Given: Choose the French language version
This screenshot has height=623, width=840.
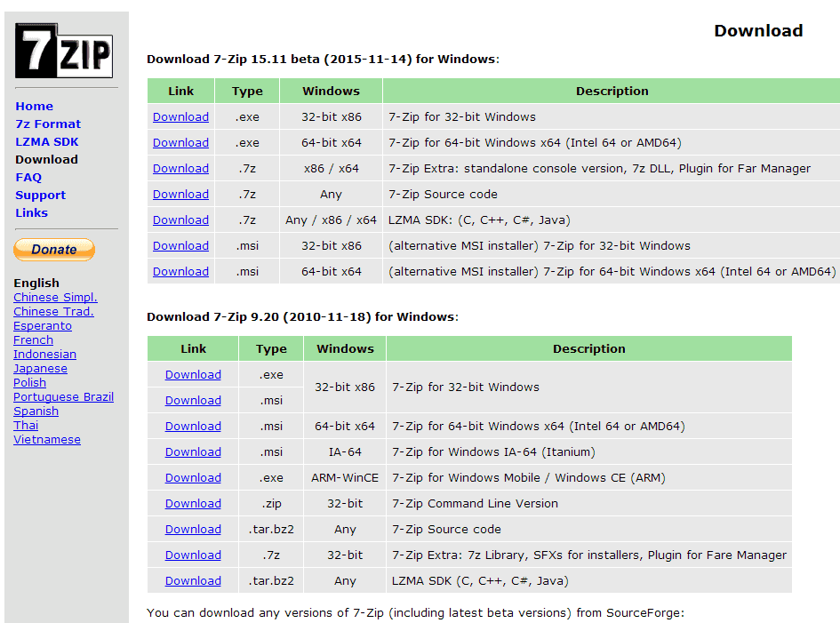Looking at the screenshot, I should (x=33, y=340).
